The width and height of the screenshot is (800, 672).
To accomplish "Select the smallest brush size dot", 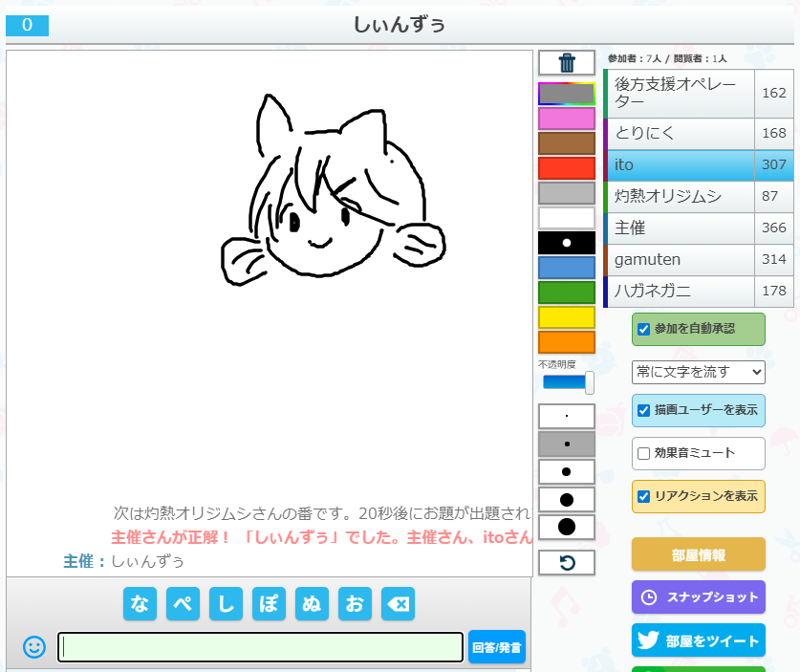I will [x=567, y=417].
